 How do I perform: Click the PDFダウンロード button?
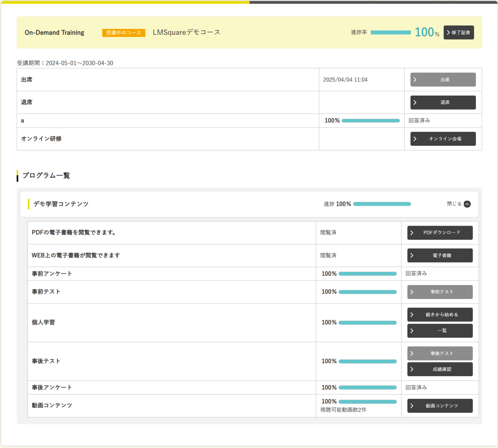pos(440,233)
